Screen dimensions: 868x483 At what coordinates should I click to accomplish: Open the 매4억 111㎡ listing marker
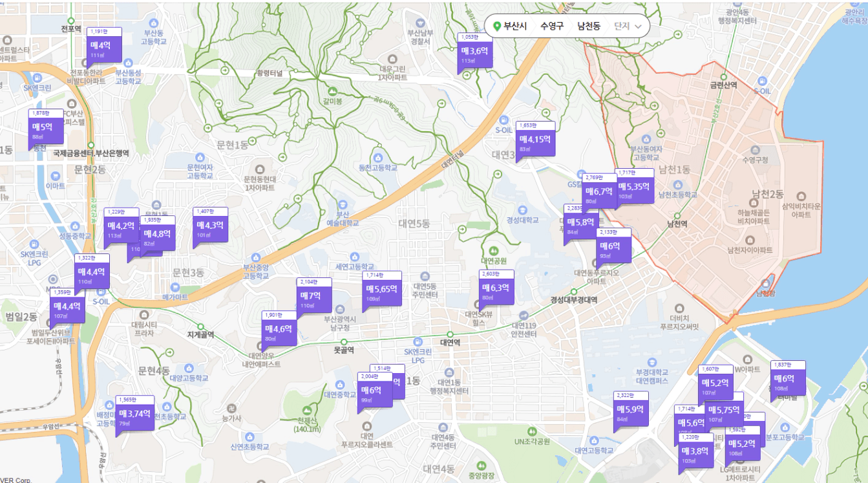click(x=104, y=47)
